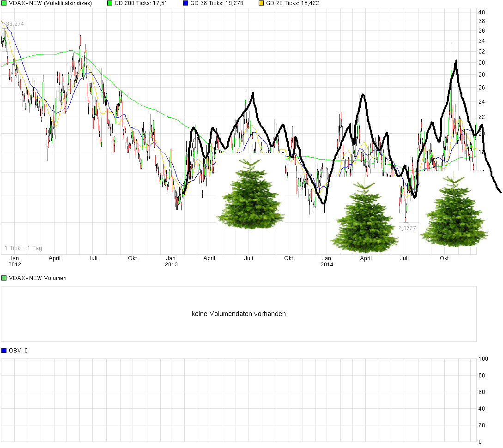Click the last 'Okt.' axis label of 2014

point(445,258)
